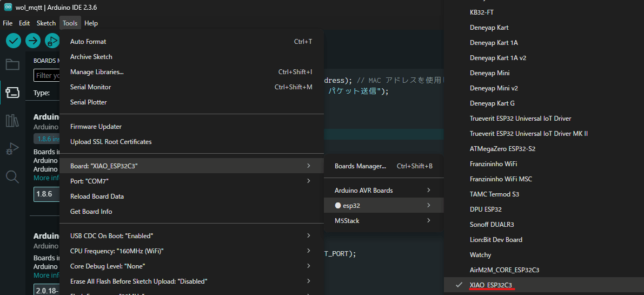
Task: Select the Sonoff DUALR3 board
Action: click(544, 224)
